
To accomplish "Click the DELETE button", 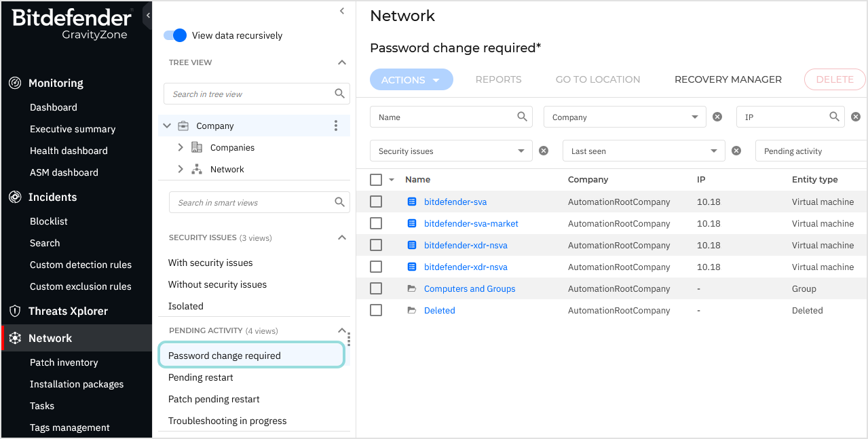I will (834, 79).
